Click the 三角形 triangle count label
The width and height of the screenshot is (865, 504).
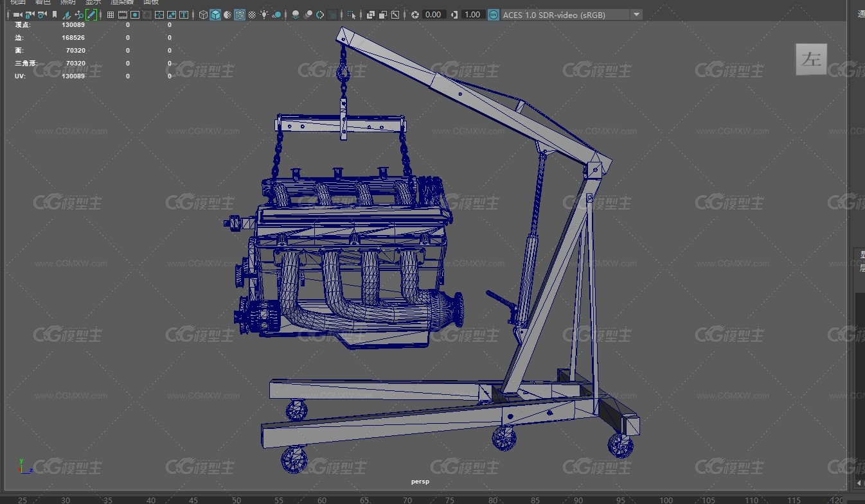point(26,63)
